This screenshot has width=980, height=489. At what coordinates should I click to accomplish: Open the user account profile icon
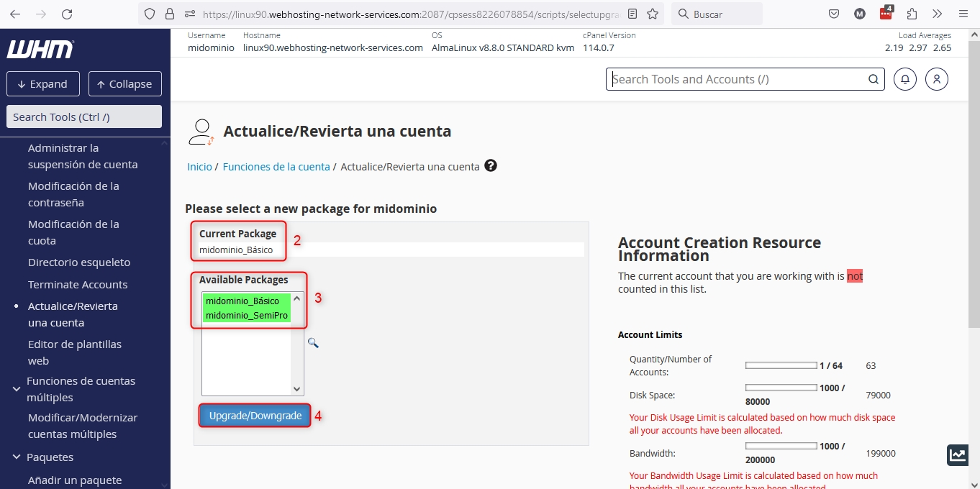937,79
